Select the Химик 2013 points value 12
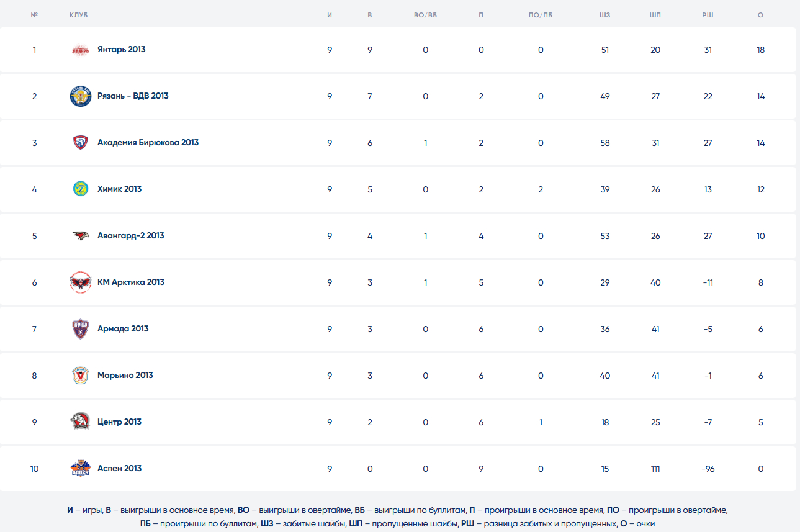 pos(760,189)
